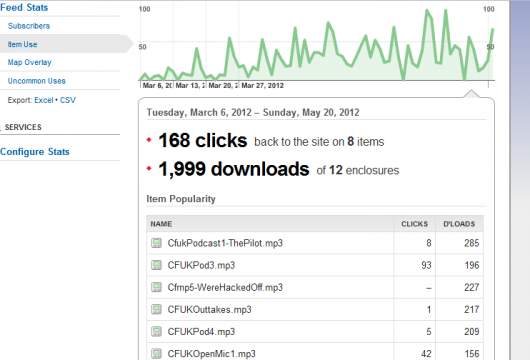This screenshot has width=530, height=360.
Task: Open CFUKPod3.mp3 item name
Action: [201, 265]
